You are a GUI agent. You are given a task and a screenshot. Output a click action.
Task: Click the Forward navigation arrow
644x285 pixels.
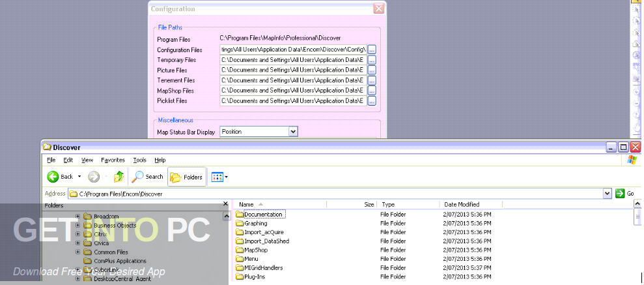(x=94, y=177)
